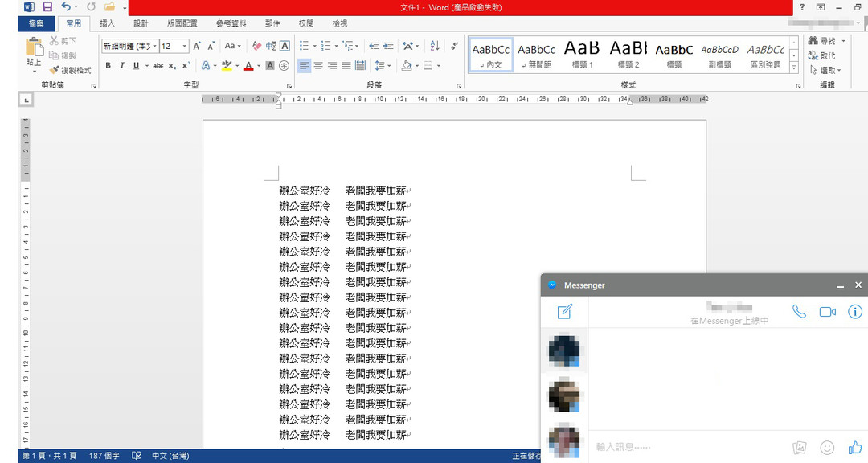Apply the 內文 (Normal) style

(x=490, y=55)
